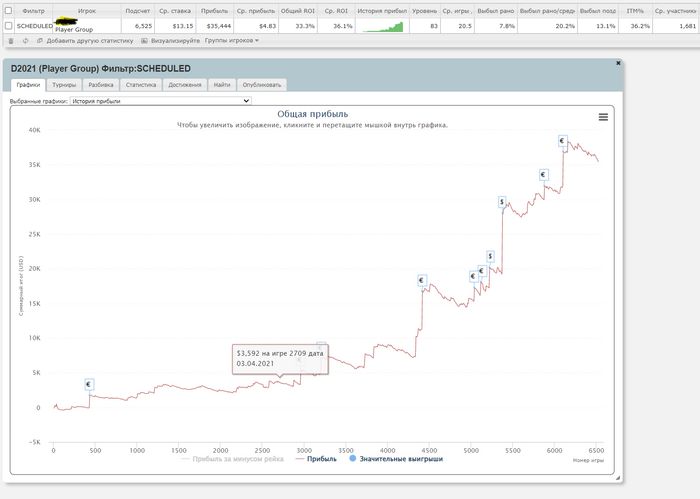Viewport: 700px width, 499px height.
Task: Click the euro win marker near game 5900
Action: coord(543,175)
